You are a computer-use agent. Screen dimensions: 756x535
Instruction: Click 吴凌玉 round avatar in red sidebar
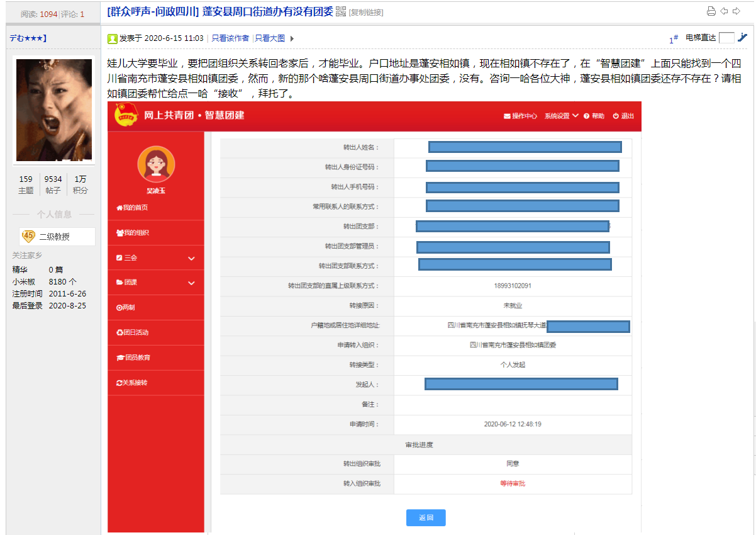click(x=156, y=164)
